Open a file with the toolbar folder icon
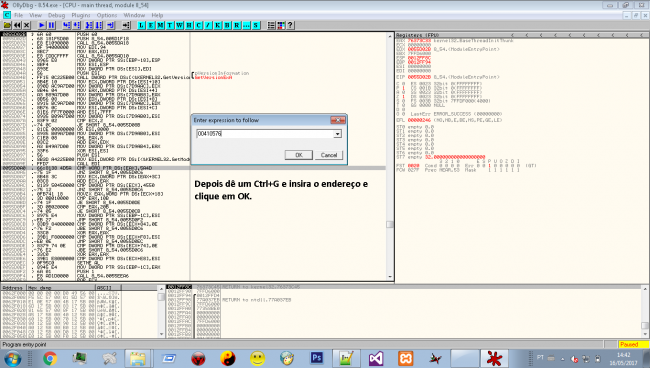 7,25
